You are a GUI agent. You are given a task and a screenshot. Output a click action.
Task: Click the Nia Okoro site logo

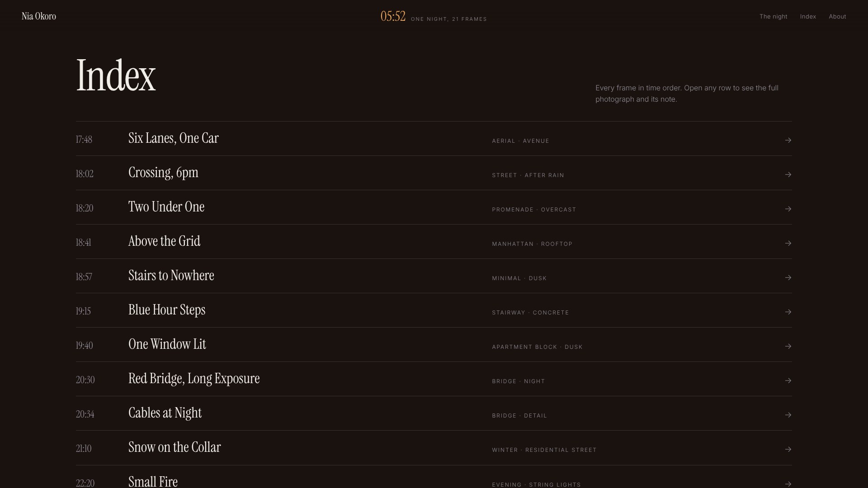coord(39,16)
